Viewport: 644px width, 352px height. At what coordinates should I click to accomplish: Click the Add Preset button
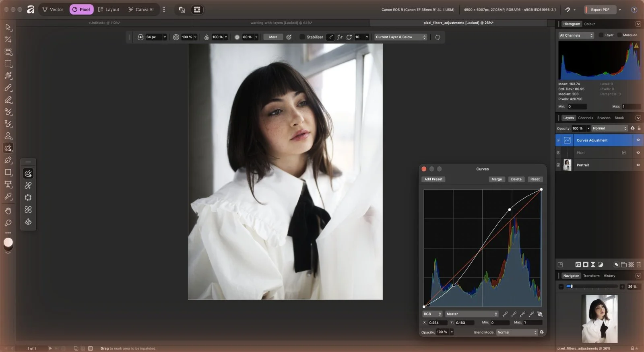pos(433,179)
